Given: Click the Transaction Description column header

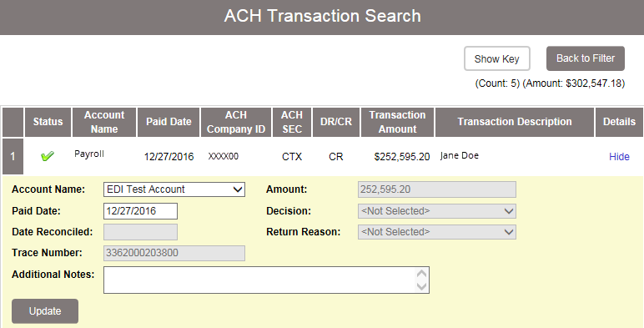Looking at the screenshot, I should coord(515,122).
